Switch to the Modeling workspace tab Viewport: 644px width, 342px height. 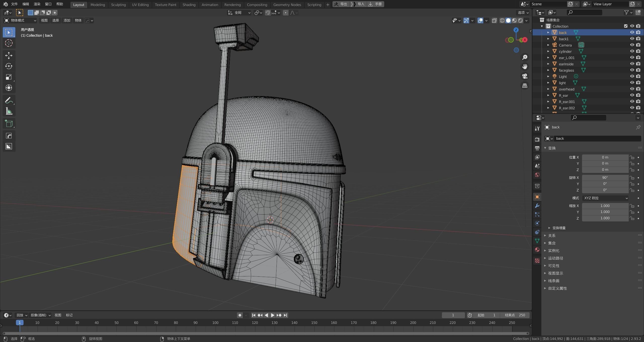(x=98, y=5)
